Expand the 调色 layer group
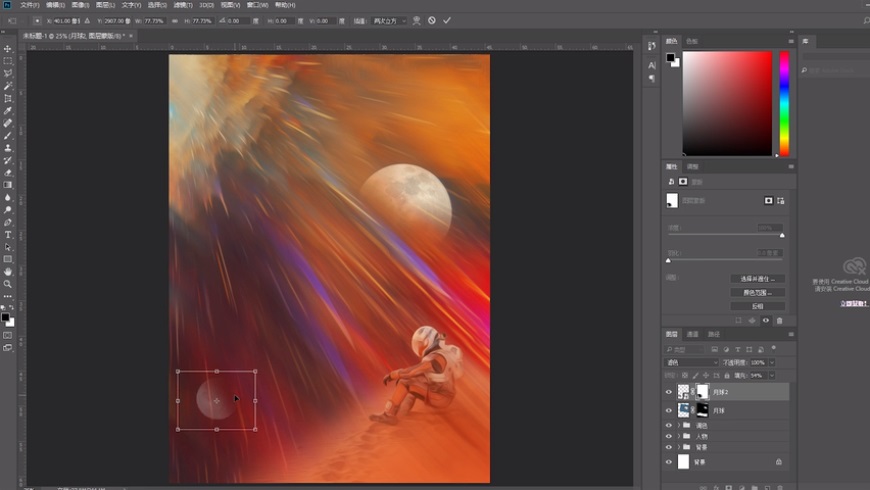This screenshot has height=490, width=870. 679,426
